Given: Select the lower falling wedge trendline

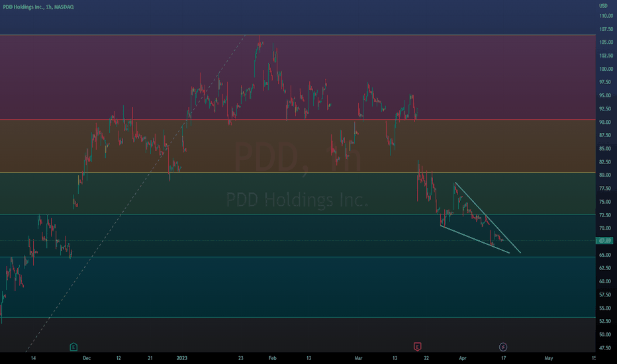Looking at the screenshot, I should click(475, 240).
